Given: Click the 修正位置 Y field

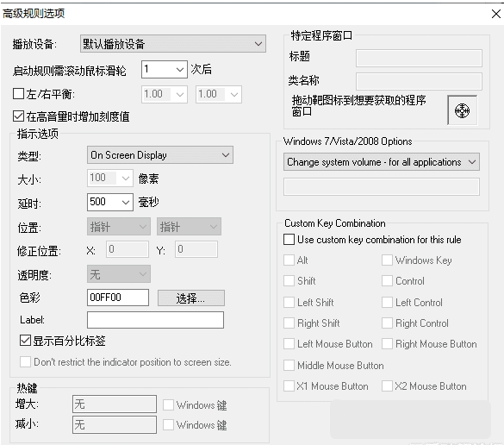Looking at the screenshot, I should coord(196,249).
